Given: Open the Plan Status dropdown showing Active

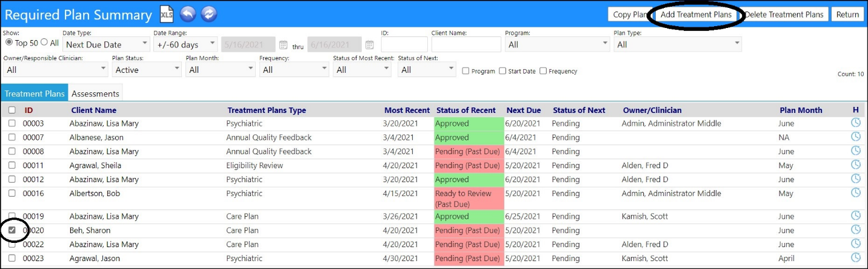Looking at the screenshot, I should [x=147, y=70].
